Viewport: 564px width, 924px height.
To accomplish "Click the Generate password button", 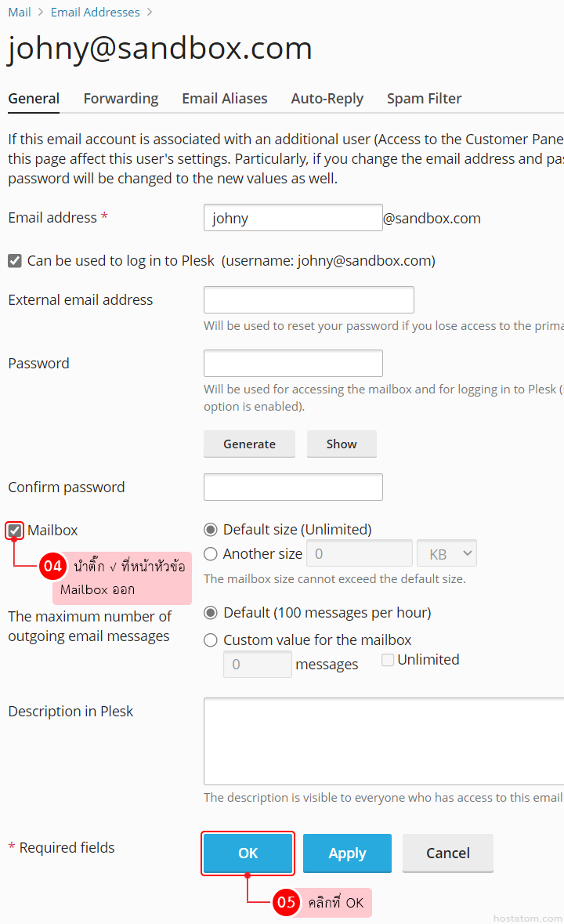I will (x=249, y=444).
